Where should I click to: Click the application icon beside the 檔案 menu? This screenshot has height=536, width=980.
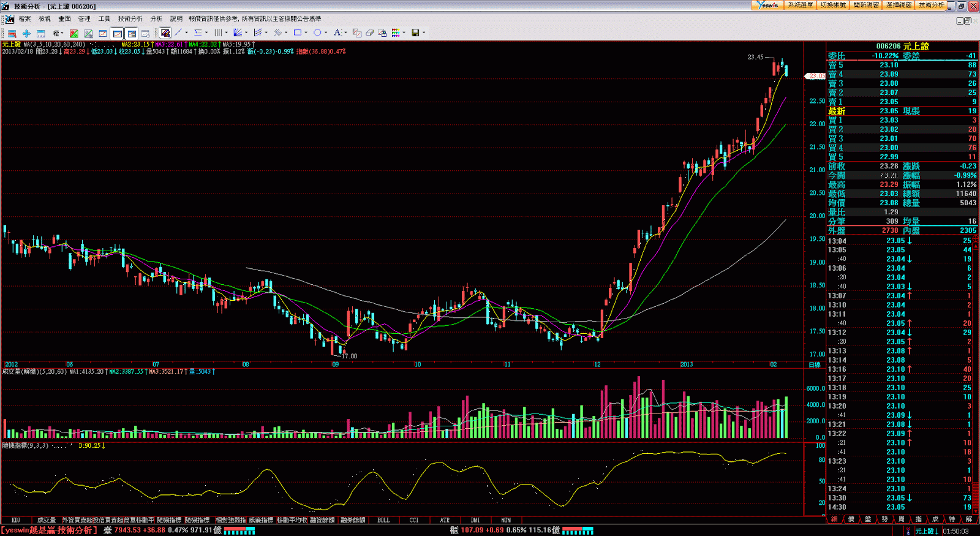9,19
